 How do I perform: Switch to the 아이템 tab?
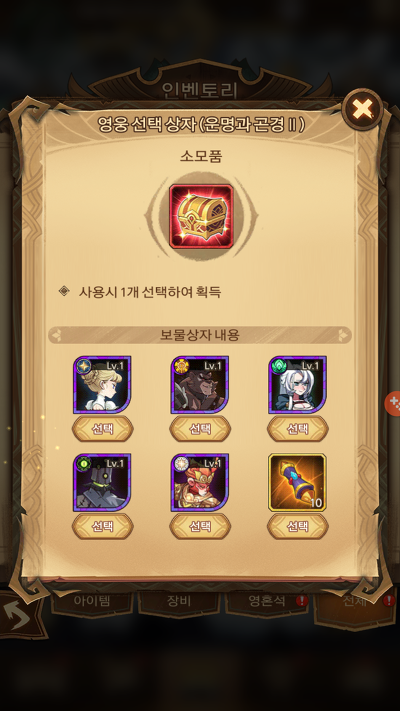pyautogui.click(x=92, y=601)
